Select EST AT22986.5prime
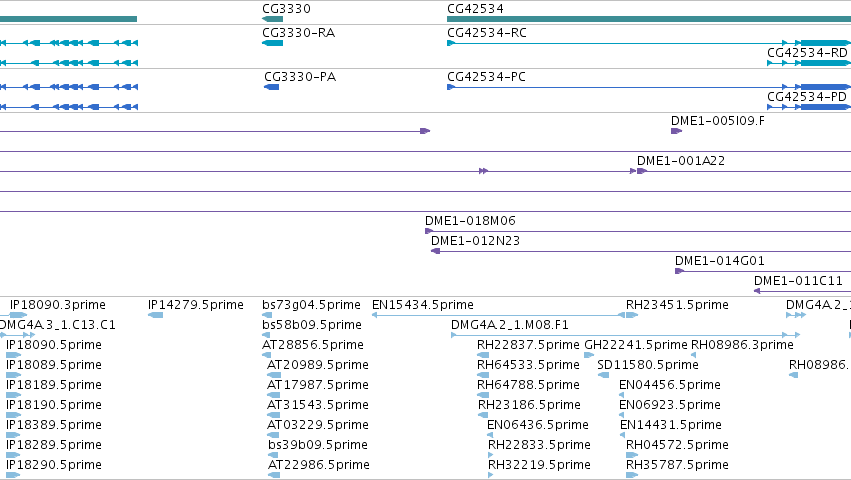 (x=319, y=465)
